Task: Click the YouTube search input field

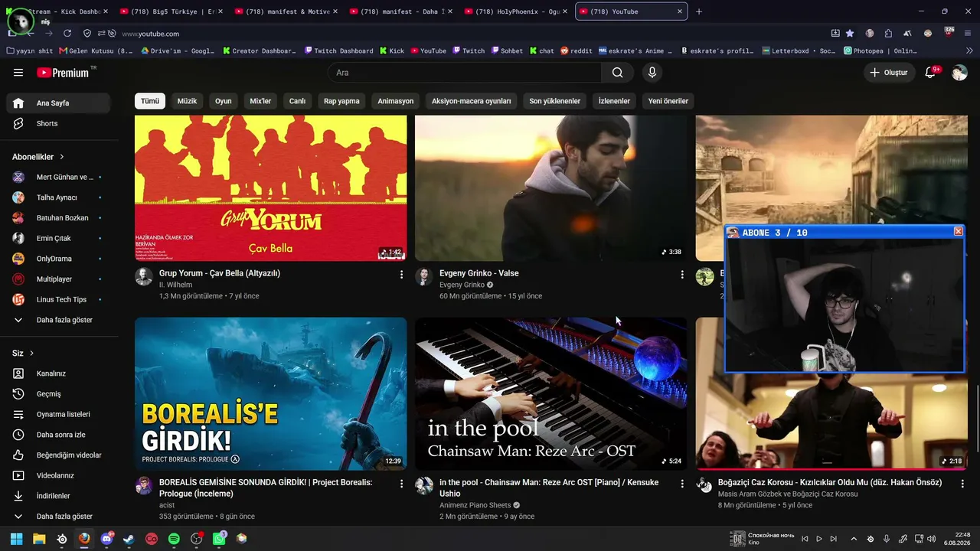Action: pyautogui.click(x=465, y=73)
